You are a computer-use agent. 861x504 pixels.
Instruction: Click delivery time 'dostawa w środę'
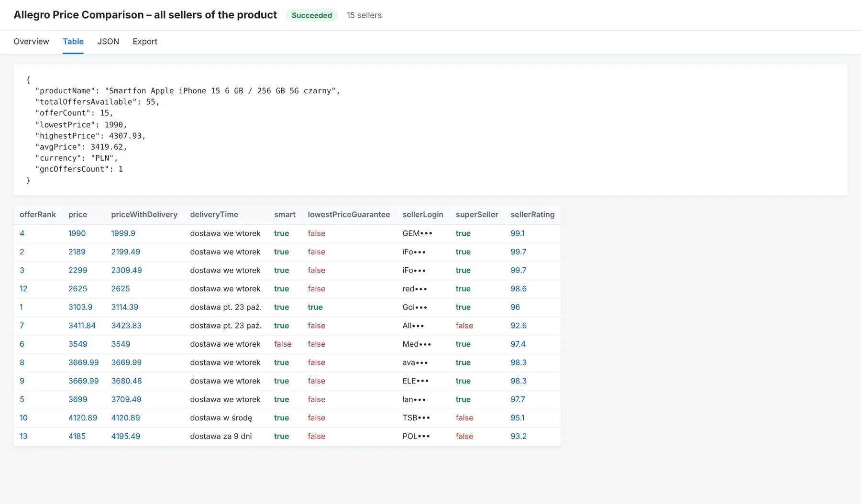[x=221, y=418]
